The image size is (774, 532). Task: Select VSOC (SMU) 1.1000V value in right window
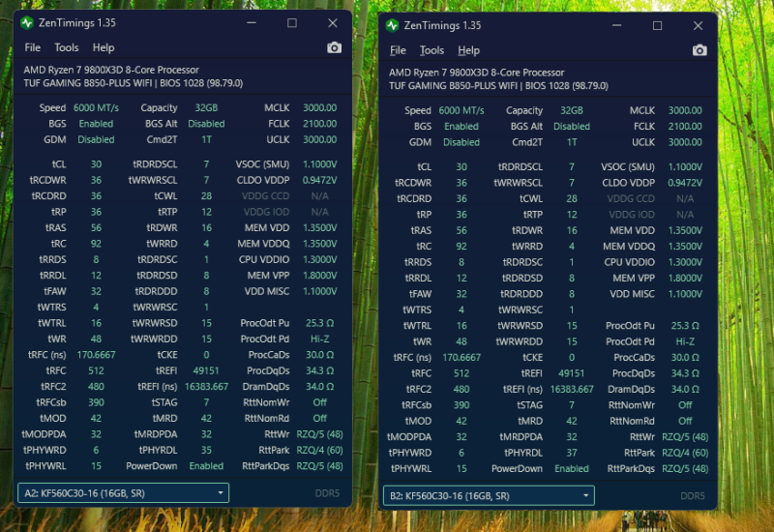pos(685,166)
